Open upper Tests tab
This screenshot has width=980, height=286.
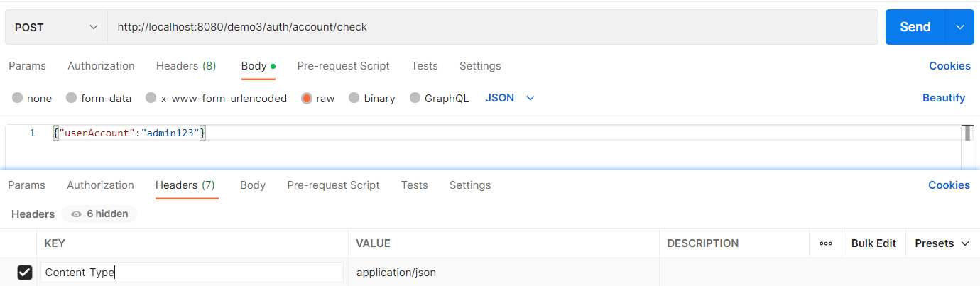pos(425,66)
